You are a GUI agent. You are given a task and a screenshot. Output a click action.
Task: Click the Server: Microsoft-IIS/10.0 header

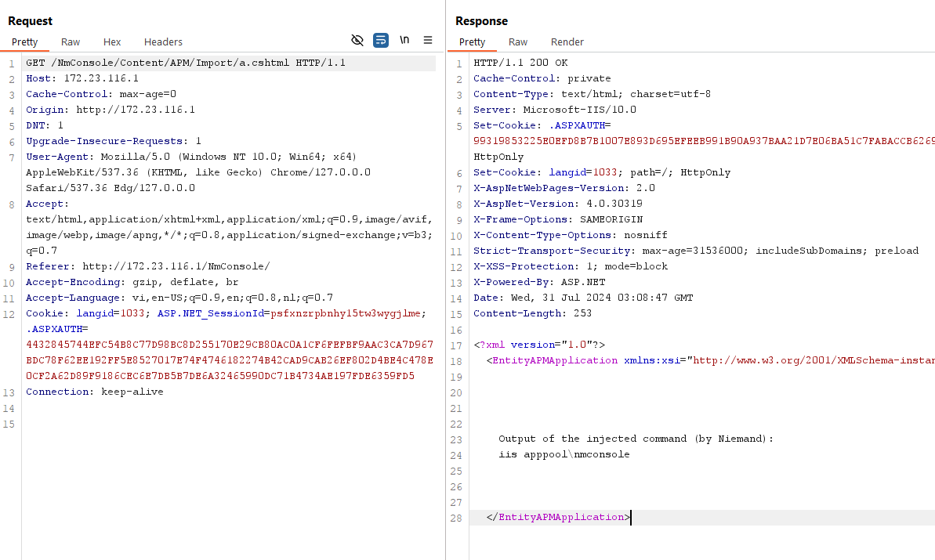555,110
